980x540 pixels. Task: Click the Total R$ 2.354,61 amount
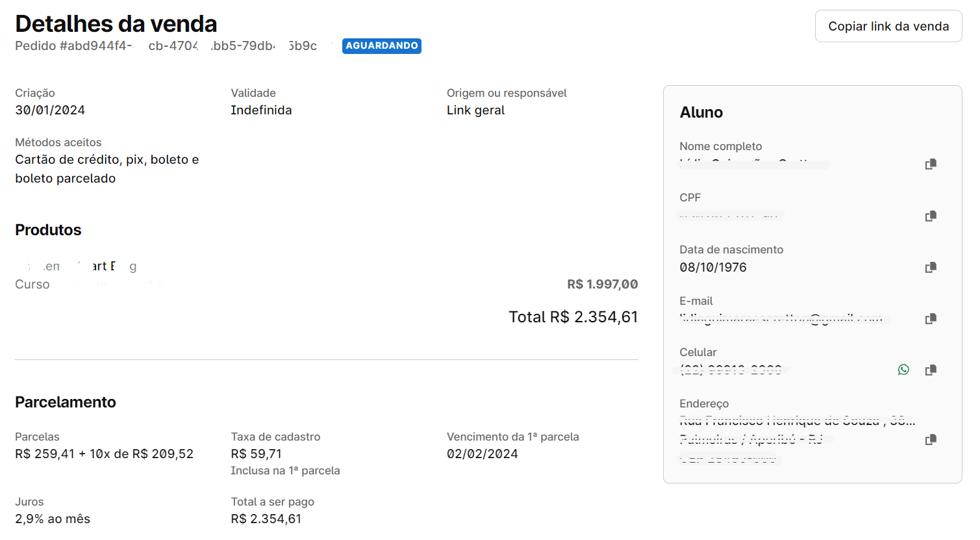point(573,317)
